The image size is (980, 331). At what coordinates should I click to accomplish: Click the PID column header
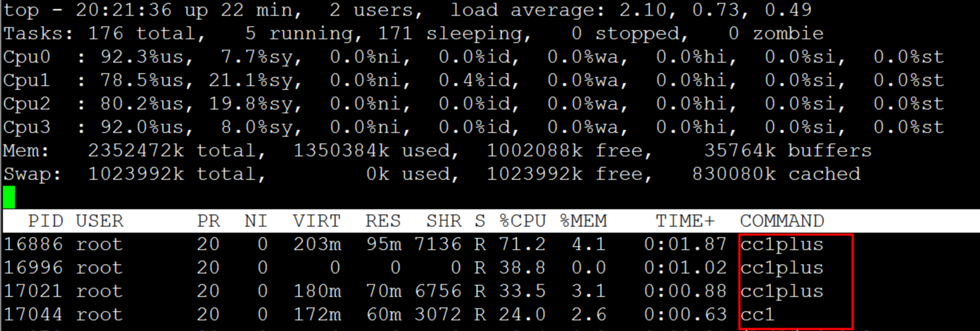coord(46,221)
